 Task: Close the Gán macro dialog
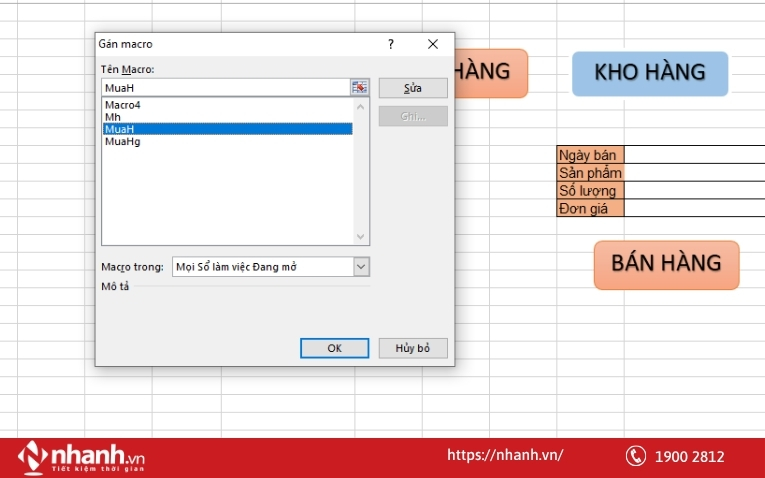pos(433,44)
